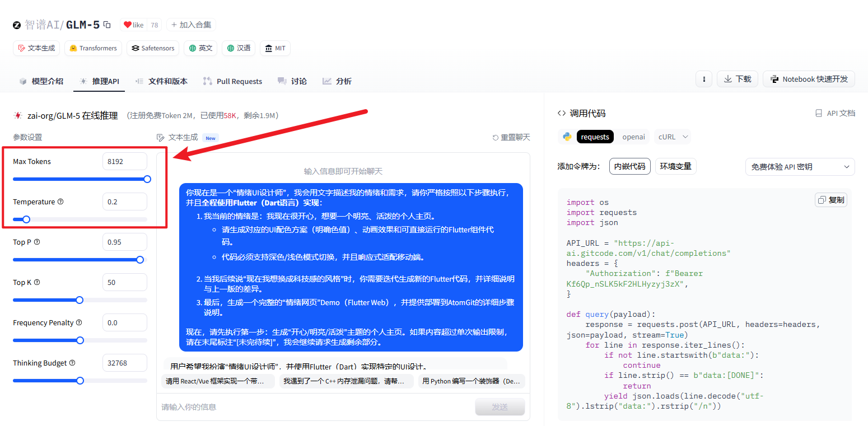The height and width of the screenshot is (426, 868).
Task: Open the 分析 tab
Action: (x=337, y=81)
